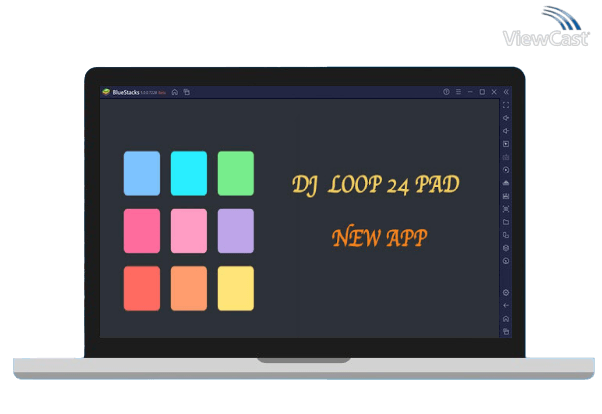602x414 pixels.
Task: Click circular play macro icon in sidebar
Action: click(x=506, y=170)
